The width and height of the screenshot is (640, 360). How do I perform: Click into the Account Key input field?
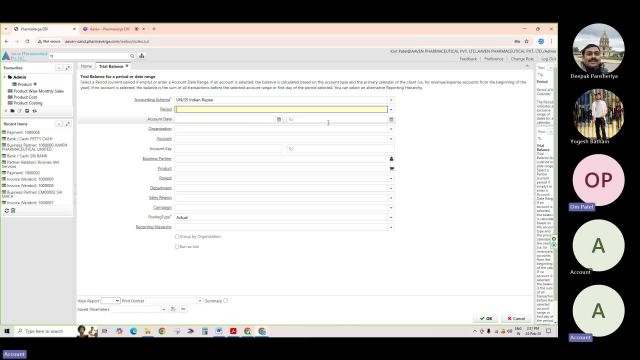(x=228, y=149)
